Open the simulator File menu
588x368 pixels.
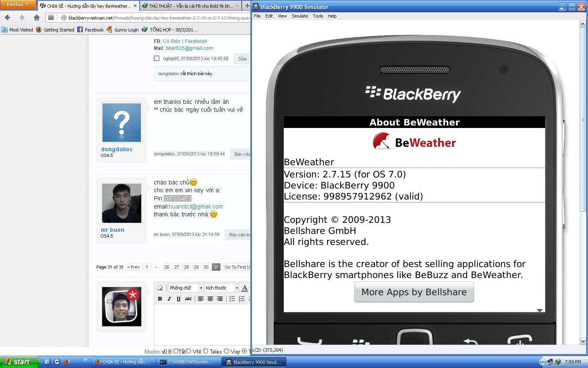pyautogui.click(x=257, y=16)
